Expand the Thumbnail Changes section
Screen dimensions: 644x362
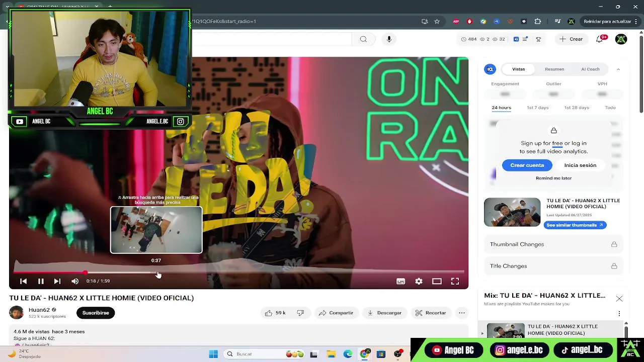(553, 244)
